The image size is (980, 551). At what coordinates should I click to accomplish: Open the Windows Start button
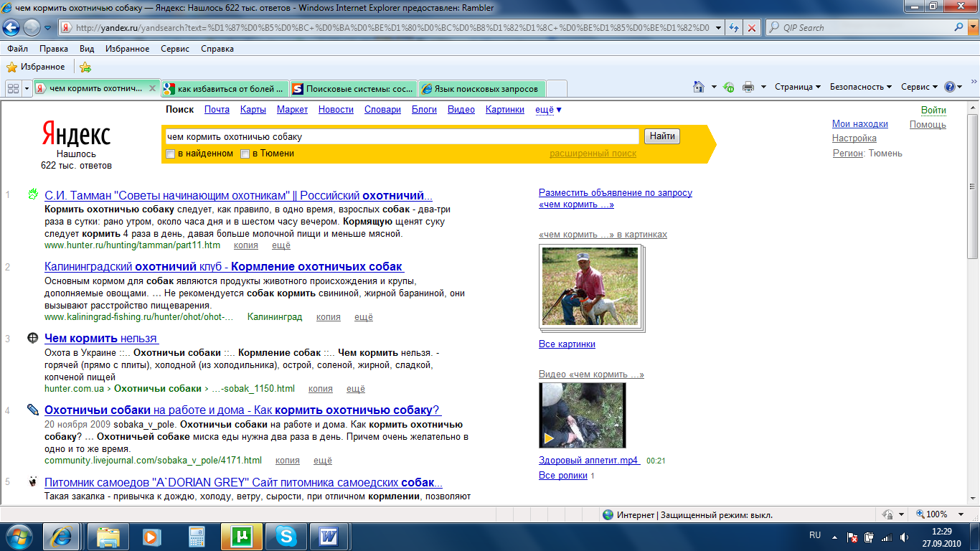pyautogui.click(x=19, y=537)
